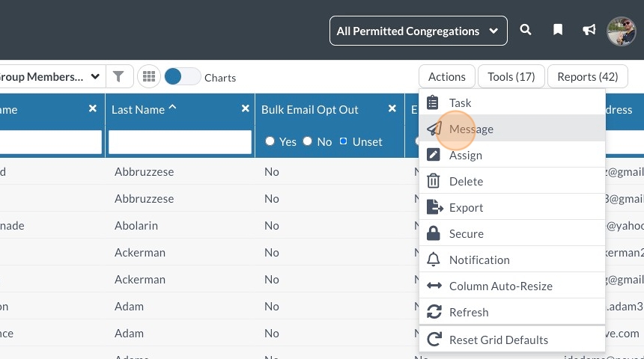
Task: Choose Export from Actions menu
Action: pyautogui.click(x=466, y=207)
